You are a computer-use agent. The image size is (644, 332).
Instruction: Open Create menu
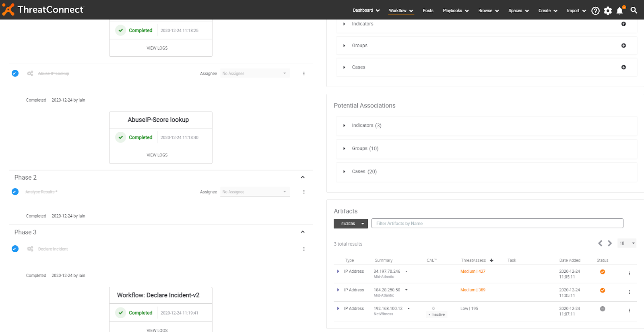[x=548, y=11]
